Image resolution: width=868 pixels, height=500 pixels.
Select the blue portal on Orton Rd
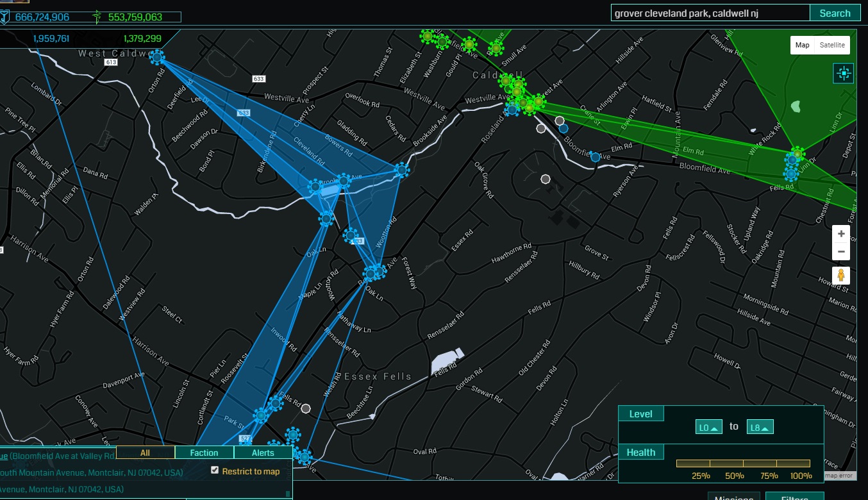point(157,58)
